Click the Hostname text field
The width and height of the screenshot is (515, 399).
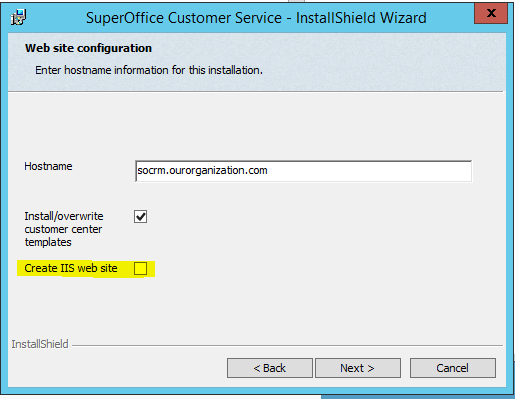click(x=303, y=171)
